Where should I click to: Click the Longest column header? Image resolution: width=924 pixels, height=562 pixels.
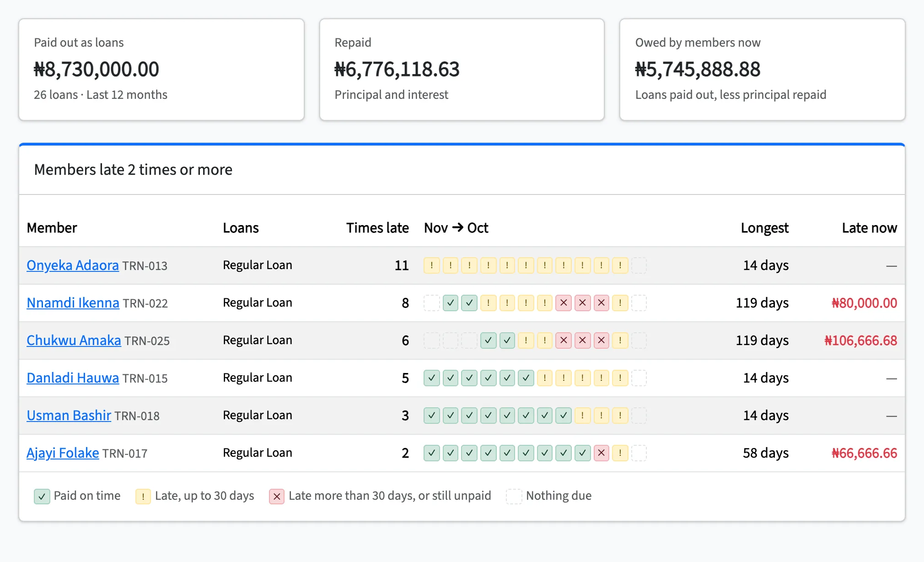click(x=765, y=228)
